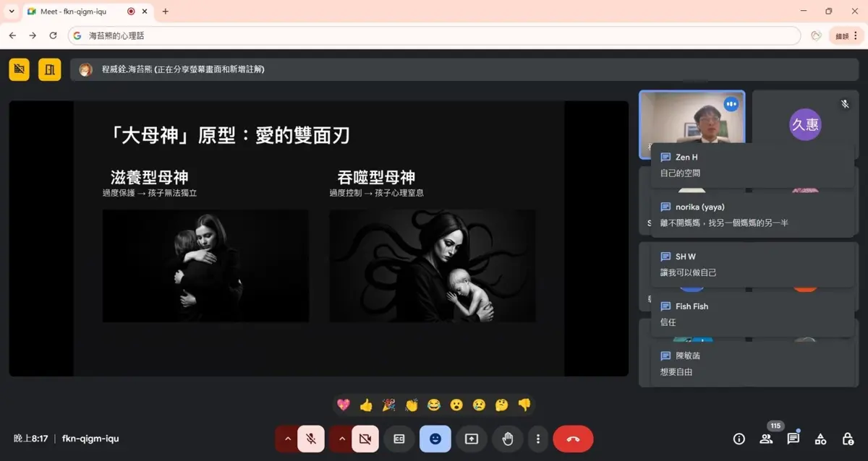868x461 pixels.
Task: Open the present screen button
Action: [472, 439]
